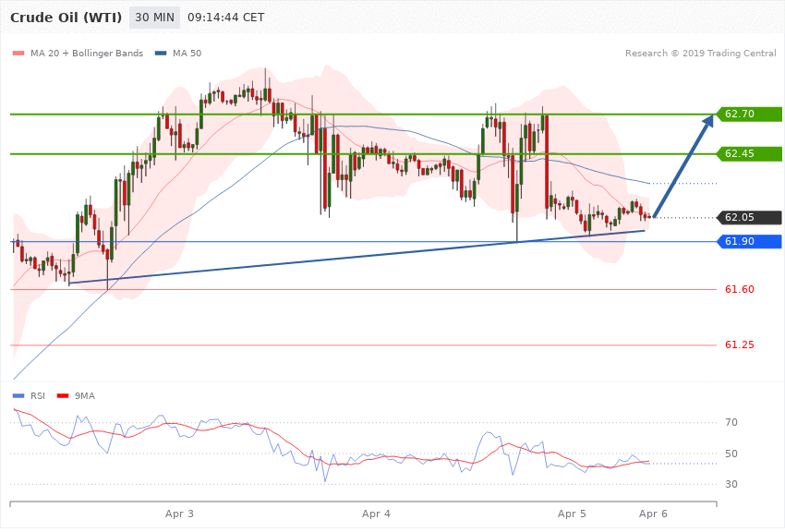The image size is (785, 532).
Task: Click the Crude Oil (WTI) title
Action: click(66, 18)
